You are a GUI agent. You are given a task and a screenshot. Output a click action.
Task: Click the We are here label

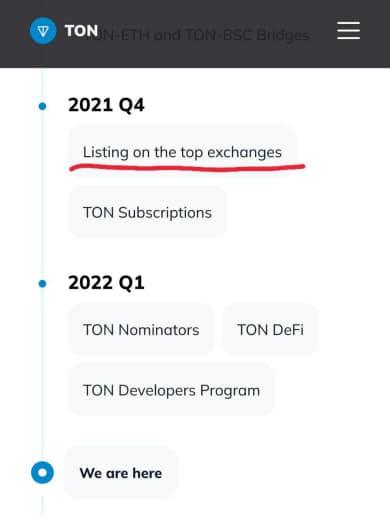[x=121, y=473]
